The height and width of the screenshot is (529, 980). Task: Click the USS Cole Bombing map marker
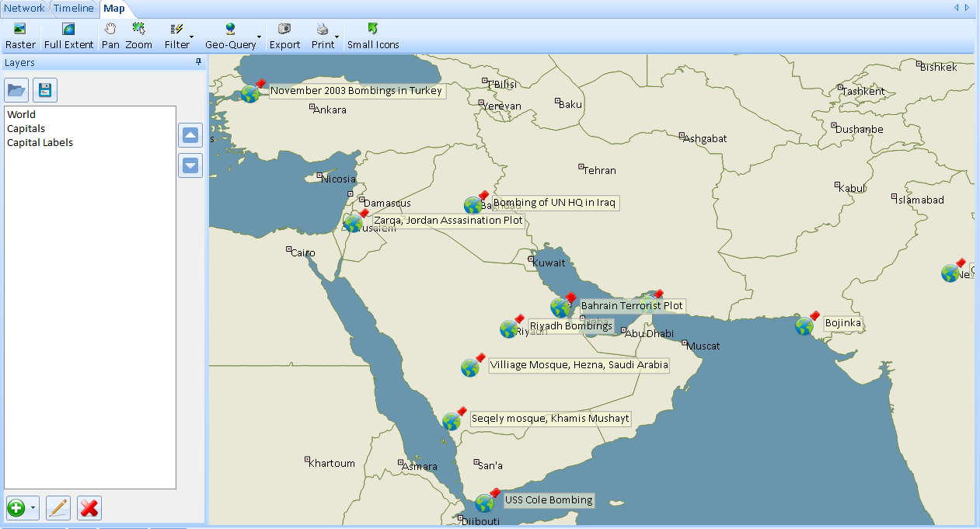pyautogui.click(x=485, y=503)
